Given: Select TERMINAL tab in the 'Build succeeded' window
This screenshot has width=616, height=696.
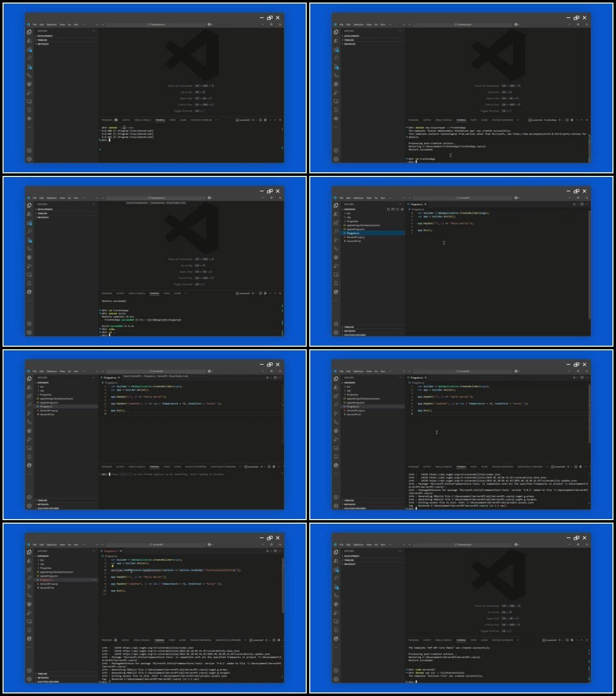Looking at the screenshot, I should pyautogui.click(x=155, y=294).
